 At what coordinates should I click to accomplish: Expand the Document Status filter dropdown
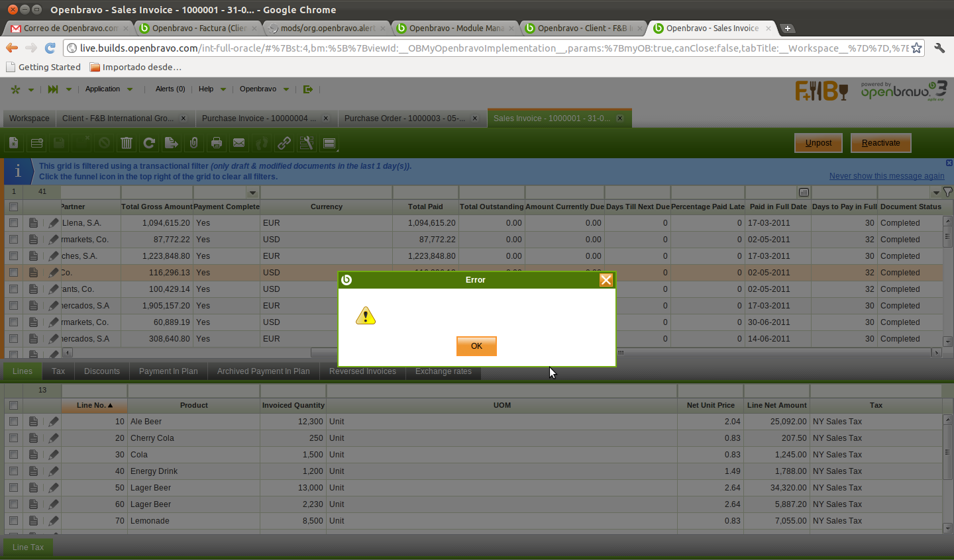click(935, 193)
